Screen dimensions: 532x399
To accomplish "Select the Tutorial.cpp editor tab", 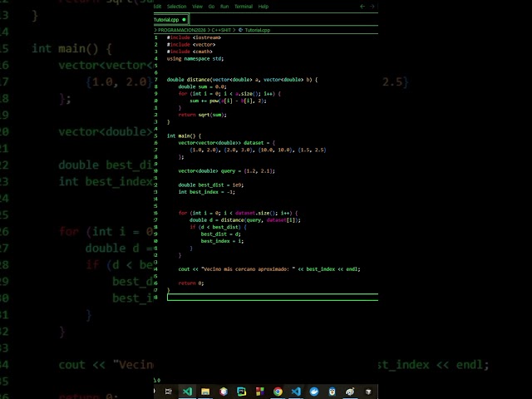I will 171,20.
